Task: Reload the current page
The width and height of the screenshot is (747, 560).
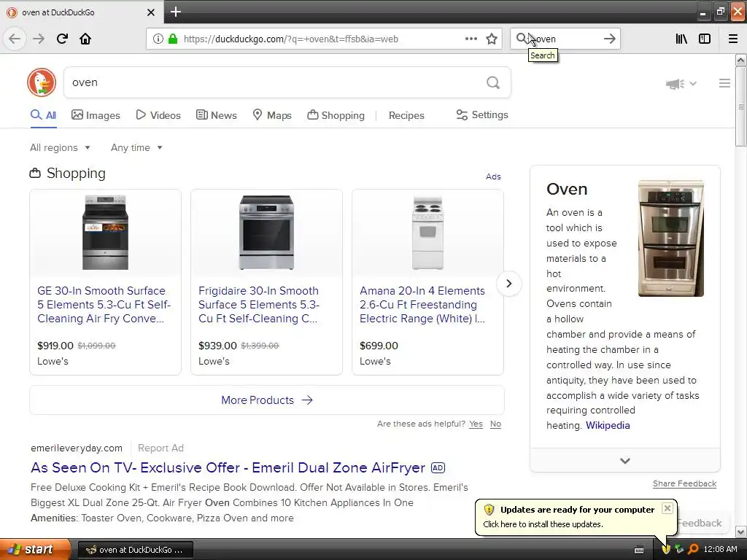Action: pyautogui.click(x=62, y=39)
